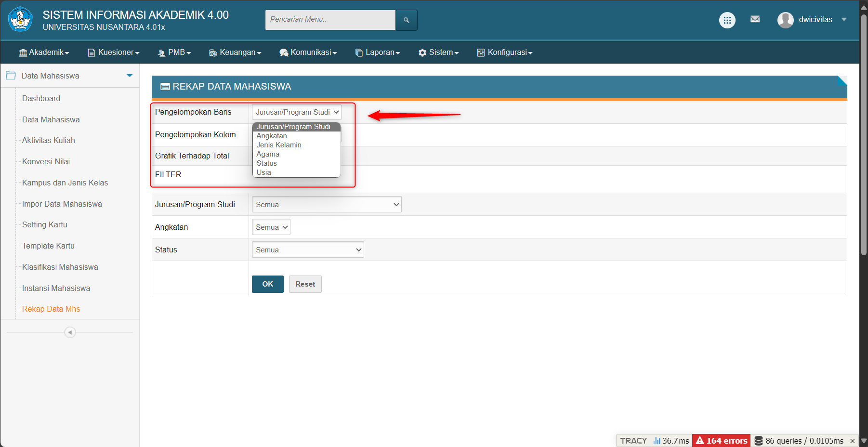Open the Konfigurasi menu
Viewport: 868px width, 447px height.
click(x=504, y=53)
